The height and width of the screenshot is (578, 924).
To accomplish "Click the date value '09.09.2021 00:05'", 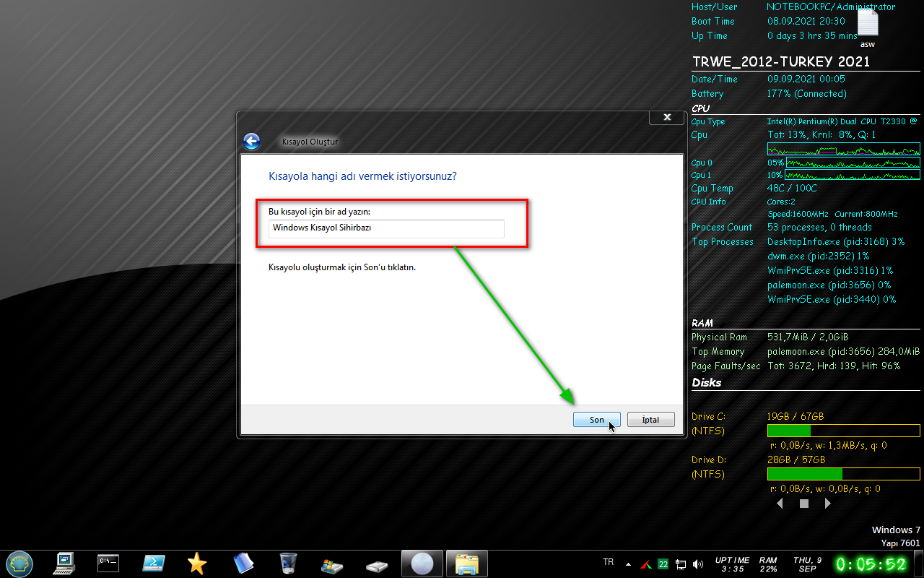I will click(806, 79).
